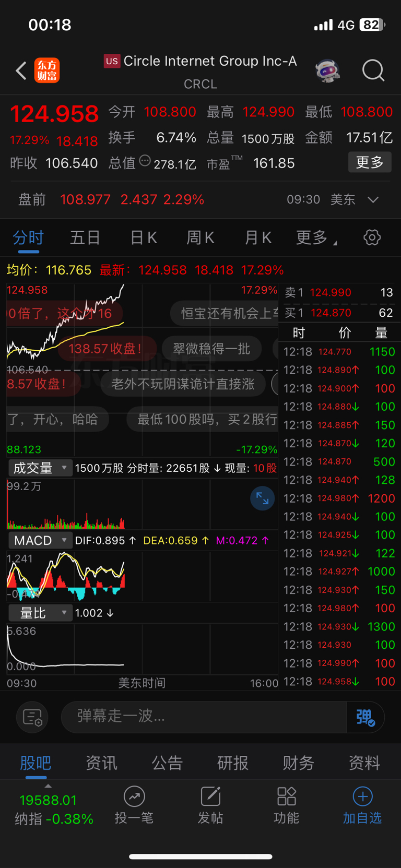Open the 研报 tab
The image size is (401, 868).
pyautogui.click(x=233, y=763)
